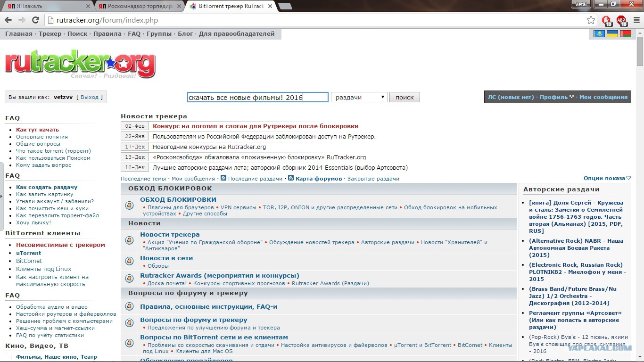Click the Авторские раздачи panel heading
The width and height of the screenshot is (644, 362).
tap(561, 189)
